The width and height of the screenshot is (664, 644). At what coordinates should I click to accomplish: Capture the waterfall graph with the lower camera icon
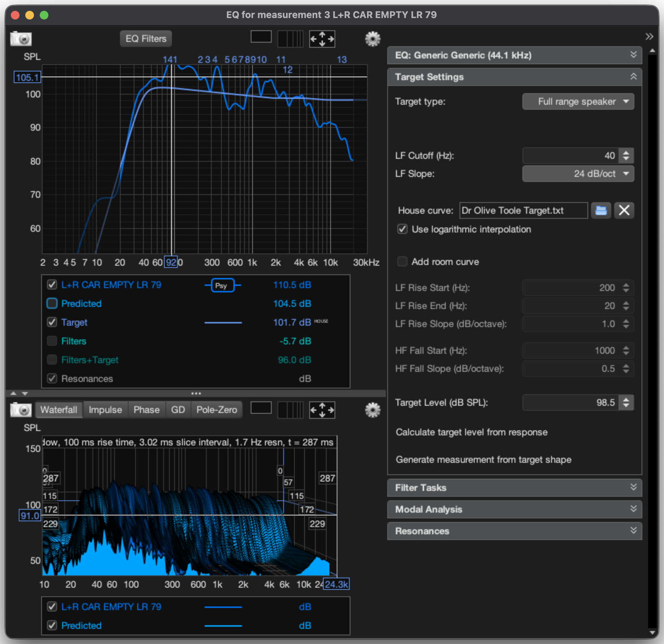(x=21, y=410)
